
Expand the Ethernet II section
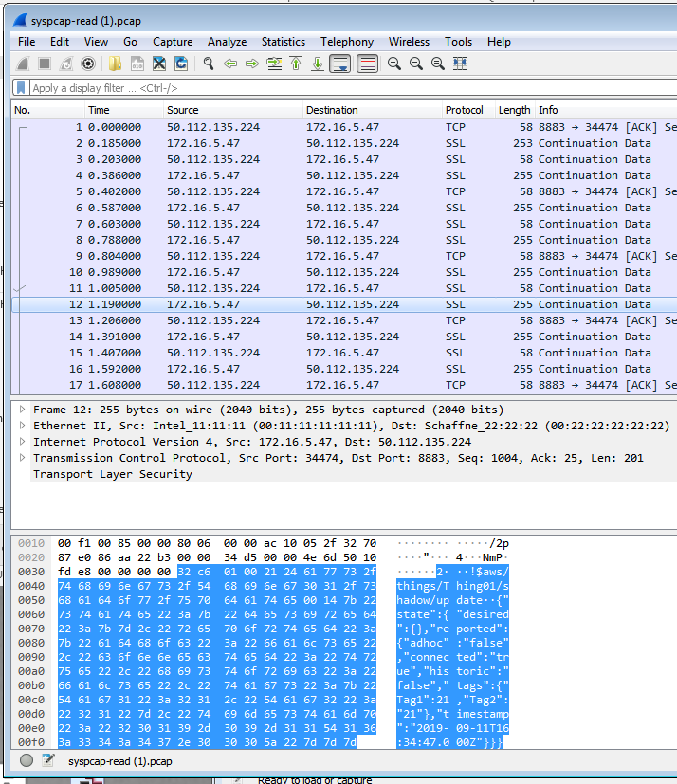[x=22, y=425]
